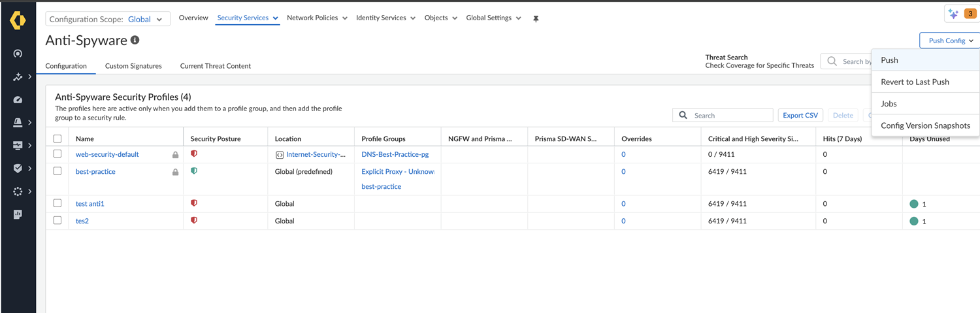Image resolution: width=980 pixels, height=313 pixels.
Task: Expand the Identity Services dropdown
Action: [385, 18]
